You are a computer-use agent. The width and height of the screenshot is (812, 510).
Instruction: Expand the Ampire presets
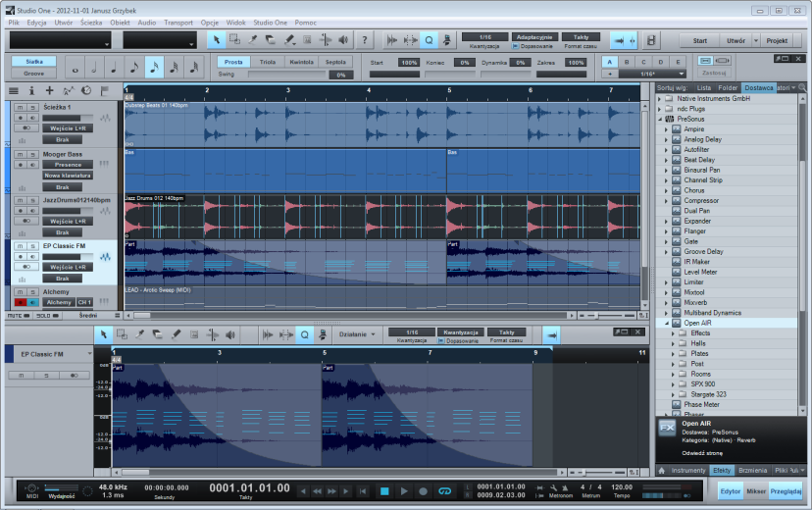[667, 128]
